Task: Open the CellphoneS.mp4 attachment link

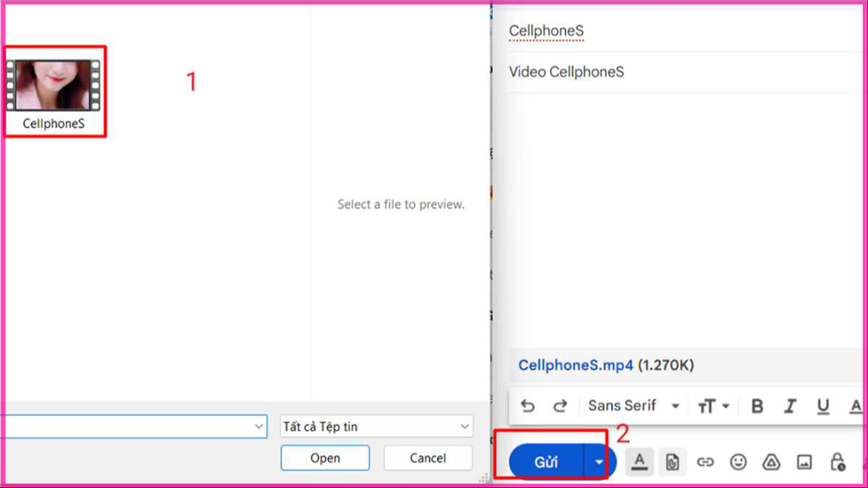Action: click(x=576, y=365)
